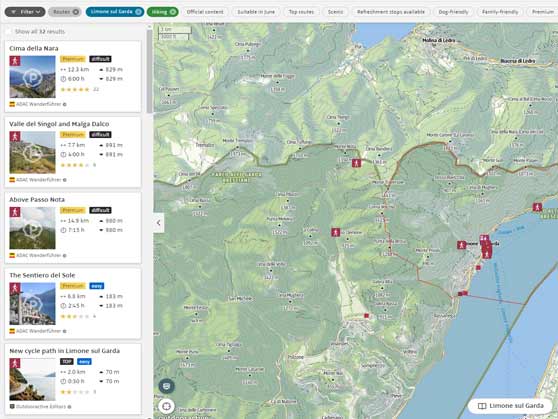Image resolution: width=558 pixels, height=419 pixels.
Task: Click hiking icon on Sentiero del Sole card
Action: pos(15,288)
